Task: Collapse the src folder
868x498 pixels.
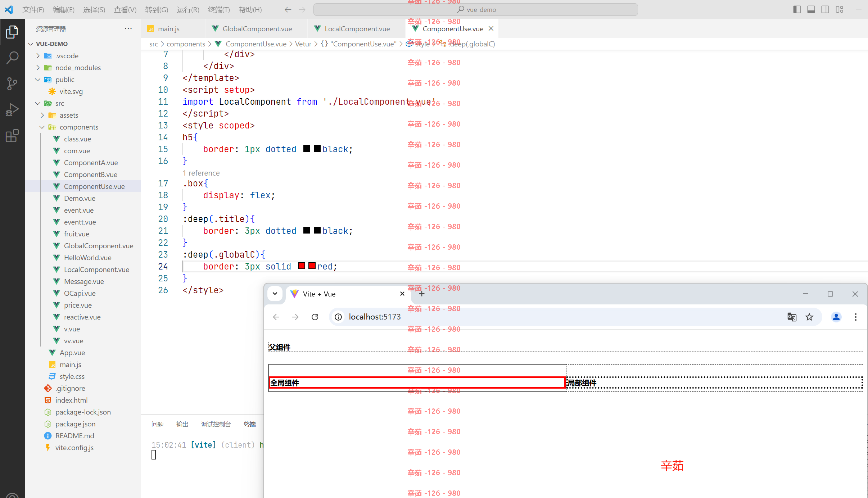Action: click(x=38, y=103)
